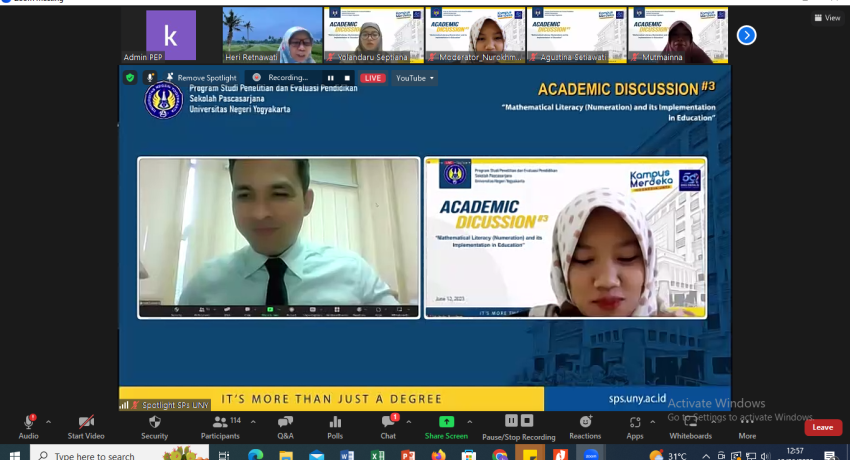Open Task View on the taskbar
The width and height of the screenshot is (850, 460).
224,455
